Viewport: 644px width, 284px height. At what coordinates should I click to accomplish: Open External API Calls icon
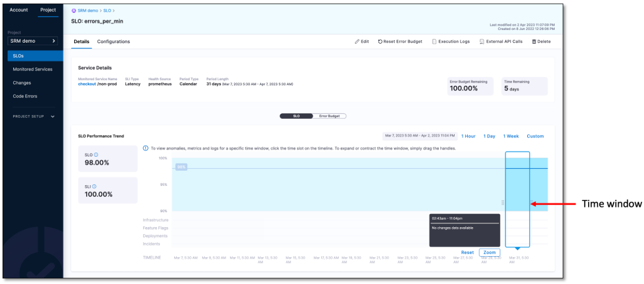482,42
